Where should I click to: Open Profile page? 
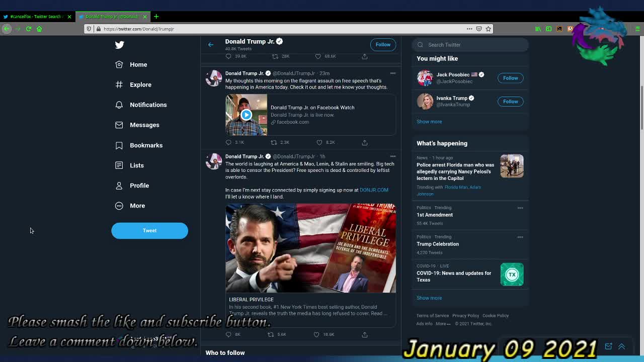[x=132, y=186]
